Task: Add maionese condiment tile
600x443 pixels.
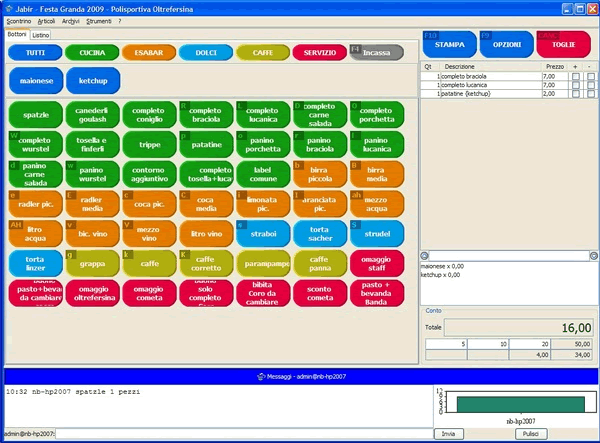Action: pos(34,79)
